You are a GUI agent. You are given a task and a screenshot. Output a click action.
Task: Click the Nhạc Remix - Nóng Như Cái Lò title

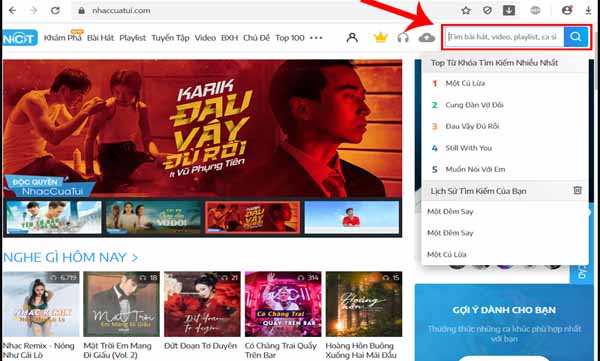39,350
